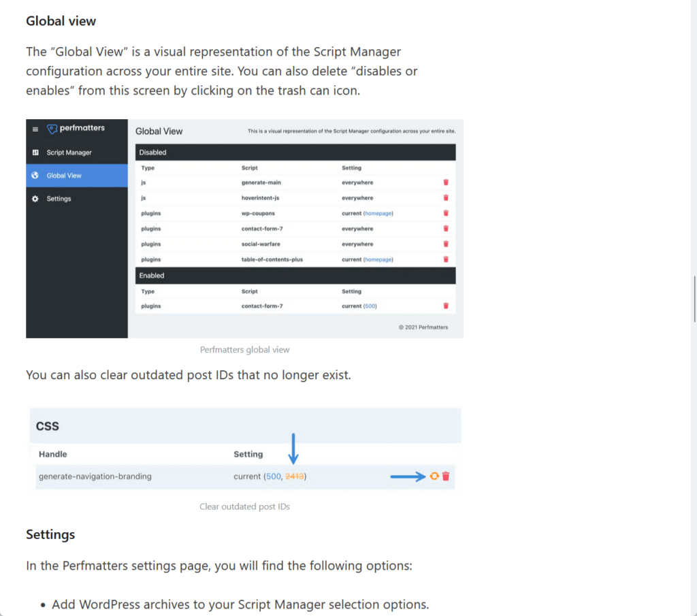Click "Add WordPress archives" bullet text

pos(240,604)
